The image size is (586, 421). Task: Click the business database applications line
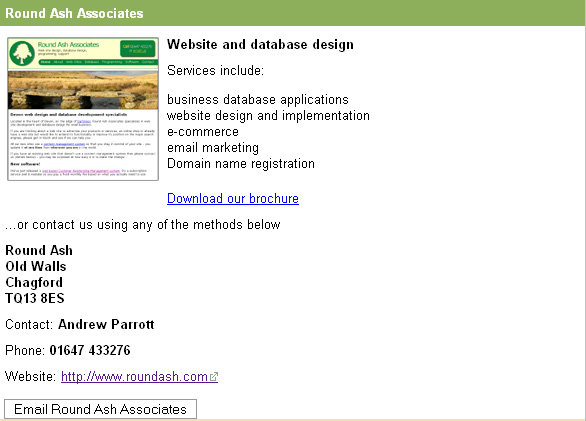coord(257,99)
